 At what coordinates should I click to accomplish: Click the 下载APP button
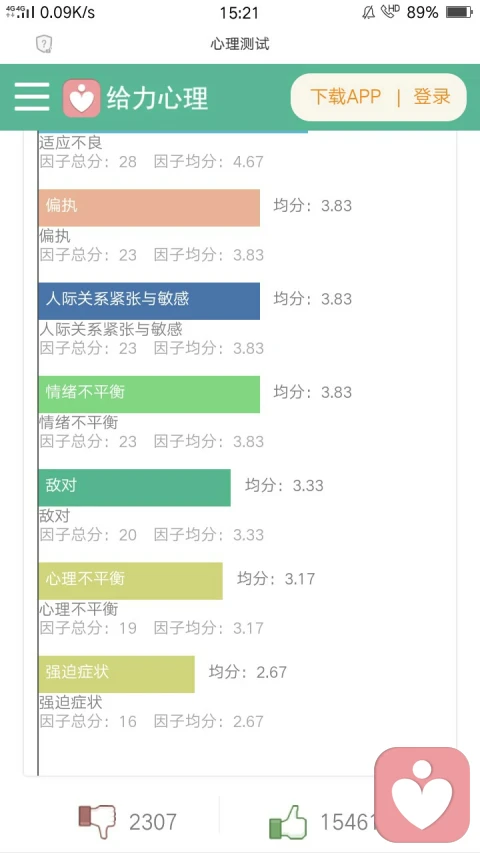(345, 97)
